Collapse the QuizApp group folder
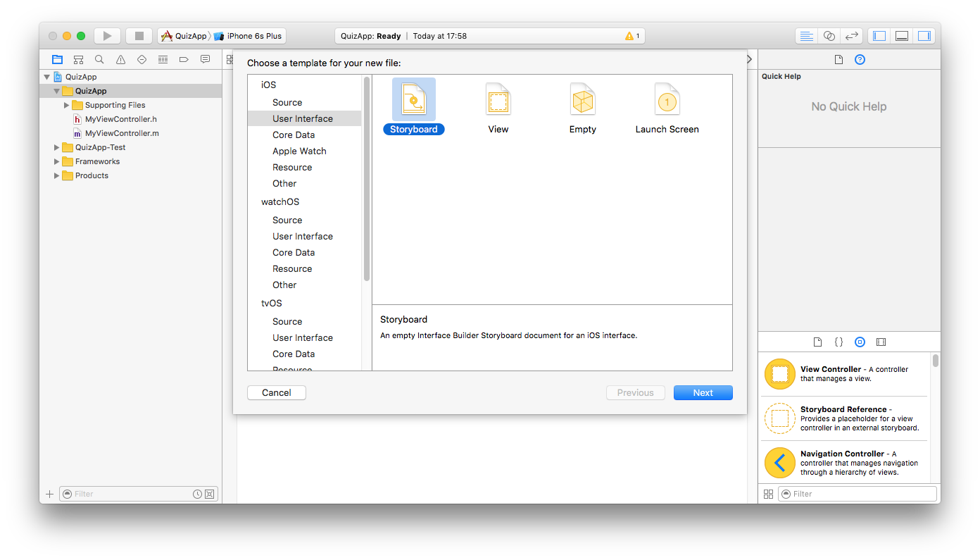 (57, 91)
